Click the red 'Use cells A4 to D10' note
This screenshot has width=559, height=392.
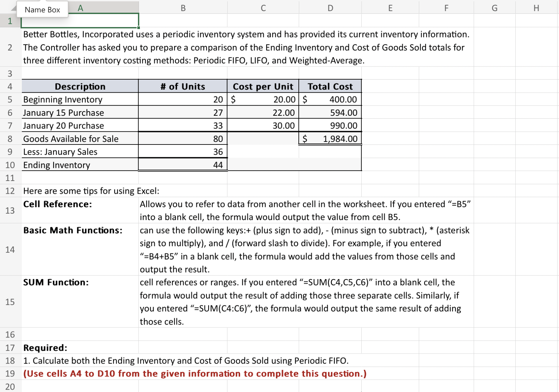pos(195,373)
